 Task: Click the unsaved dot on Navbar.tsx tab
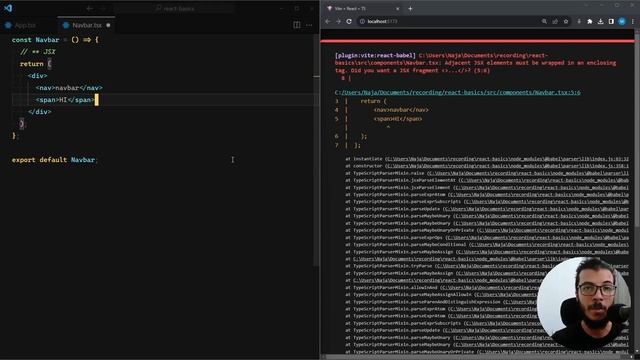108,25
